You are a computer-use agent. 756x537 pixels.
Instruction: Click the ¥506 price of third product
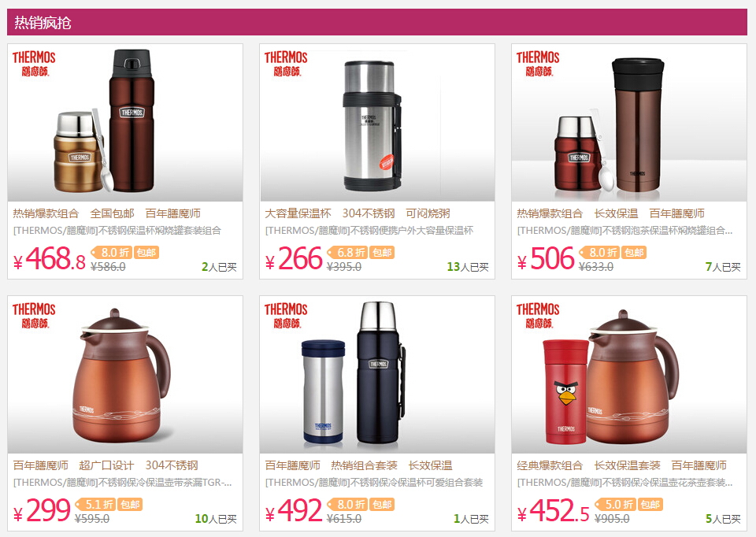[546, 259]
